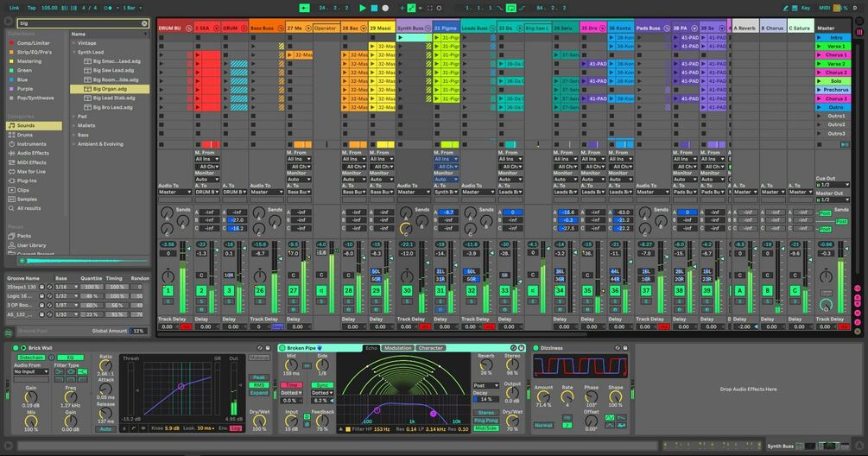This screenshot has width=868, height=456.
Task: Toggle track 27 activator button
Action: pos(294,290)
